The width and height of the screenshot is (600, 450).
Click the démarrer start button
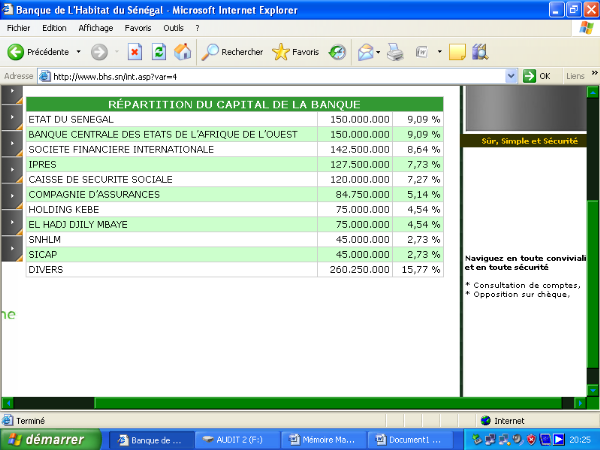click(50, 439)
